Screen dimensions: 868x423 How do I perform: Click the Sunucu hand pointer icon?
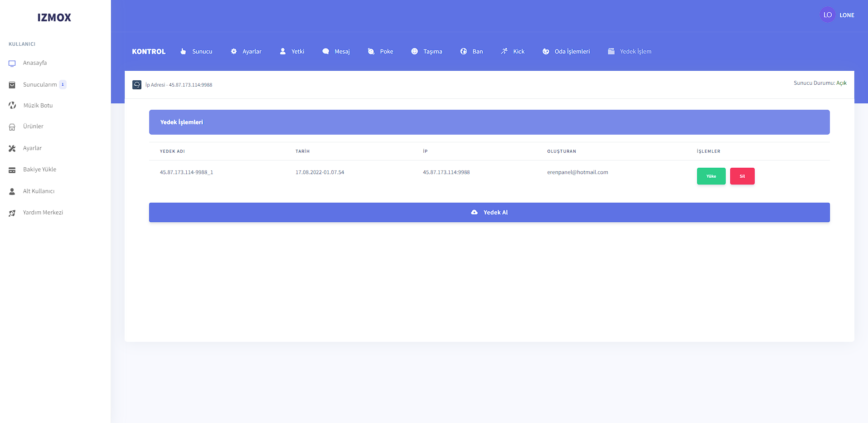point(183,52)
